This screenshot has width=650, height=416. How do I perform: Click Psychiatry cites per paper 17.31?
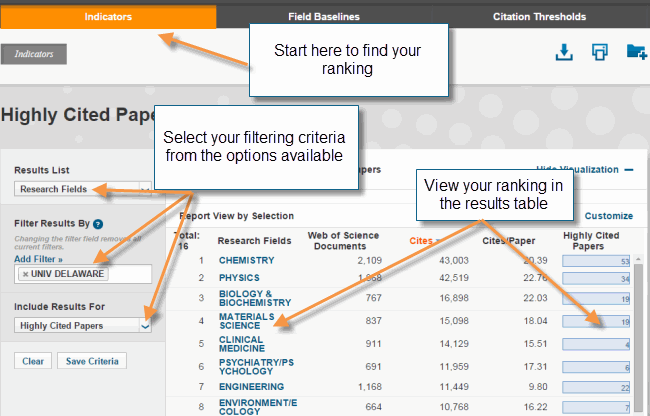point(535,367)
